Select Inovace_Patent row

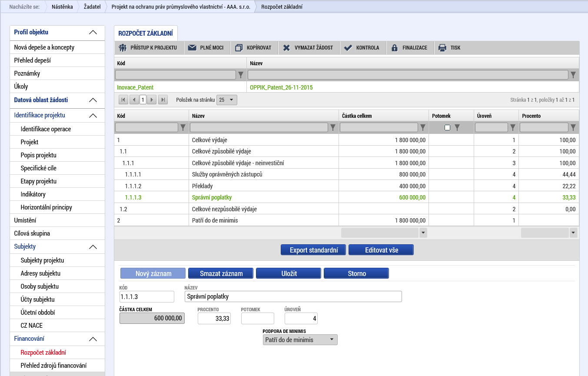[x=346, y=87]
